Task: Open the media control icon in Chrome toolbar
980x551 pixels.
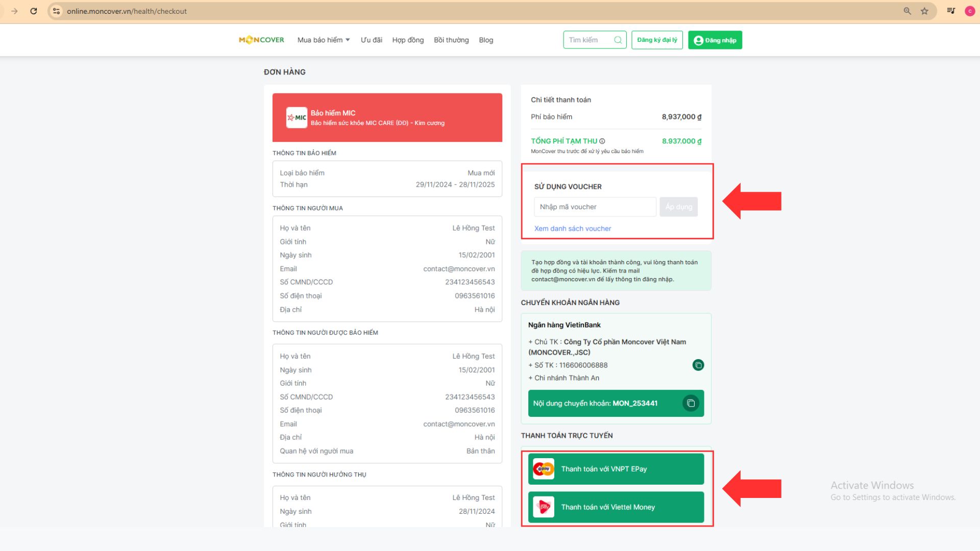Action: [951, 11]
